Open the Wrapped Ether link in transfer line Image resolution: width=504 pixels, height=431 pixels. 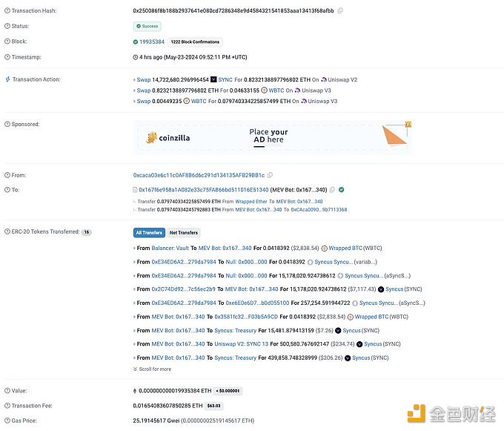(x=251, y=201)
